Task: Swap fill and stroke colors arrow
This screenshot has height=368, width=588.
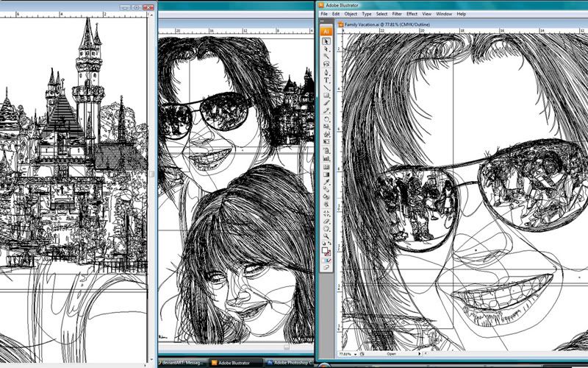Action: pos(329,244)
